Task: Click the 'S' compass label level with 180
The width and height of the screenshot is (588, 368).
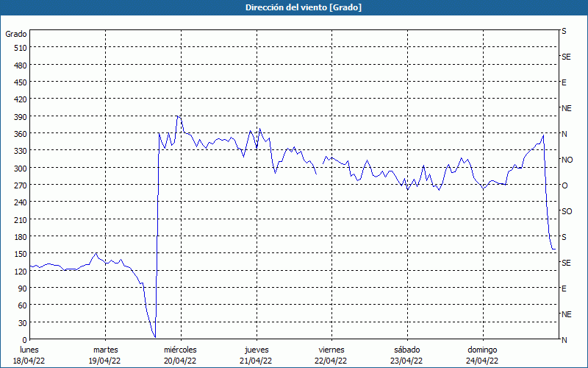Action: (x=564, y=237)
